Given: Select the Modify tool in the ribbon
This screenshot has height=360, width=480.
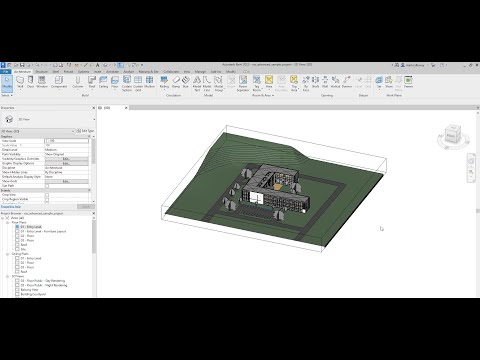Looking at the screenshot, I should [x=7, y=83].
